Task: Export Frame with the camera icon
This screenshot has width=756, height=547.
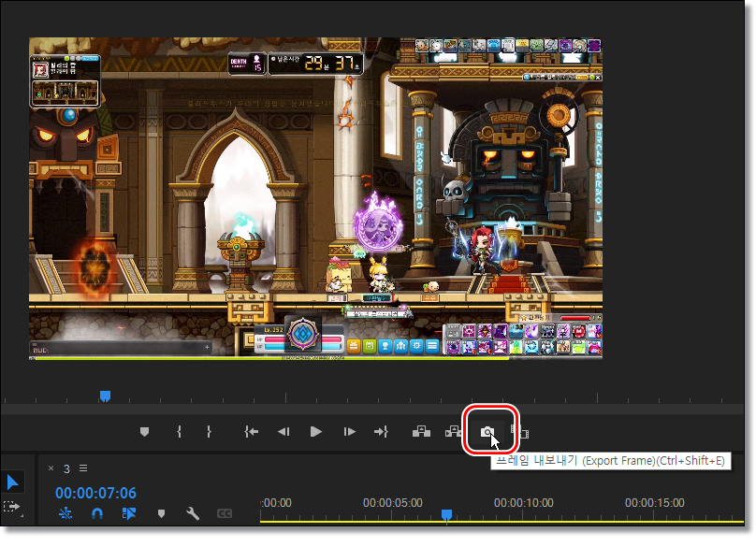Action: (x=487, y=432)
